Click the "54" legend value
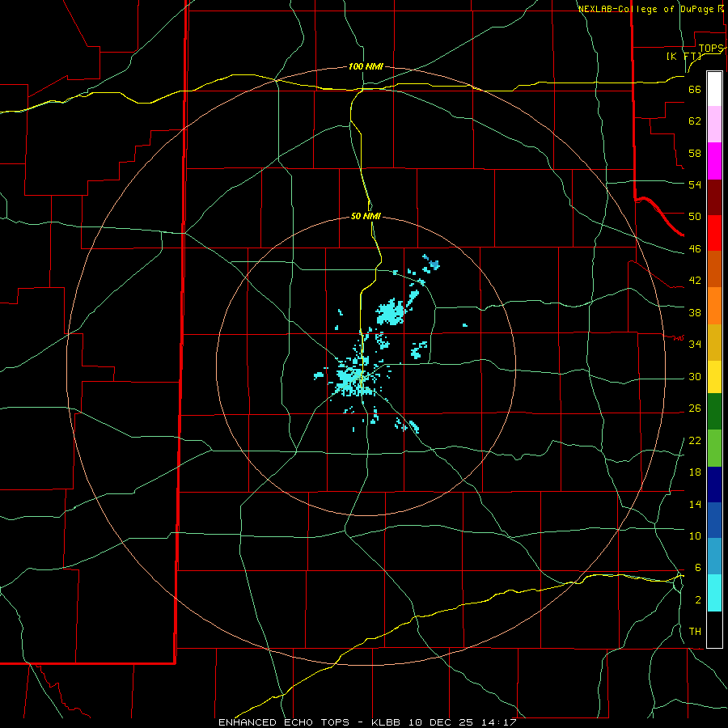 pyautogui.click(x=695, y=184)
